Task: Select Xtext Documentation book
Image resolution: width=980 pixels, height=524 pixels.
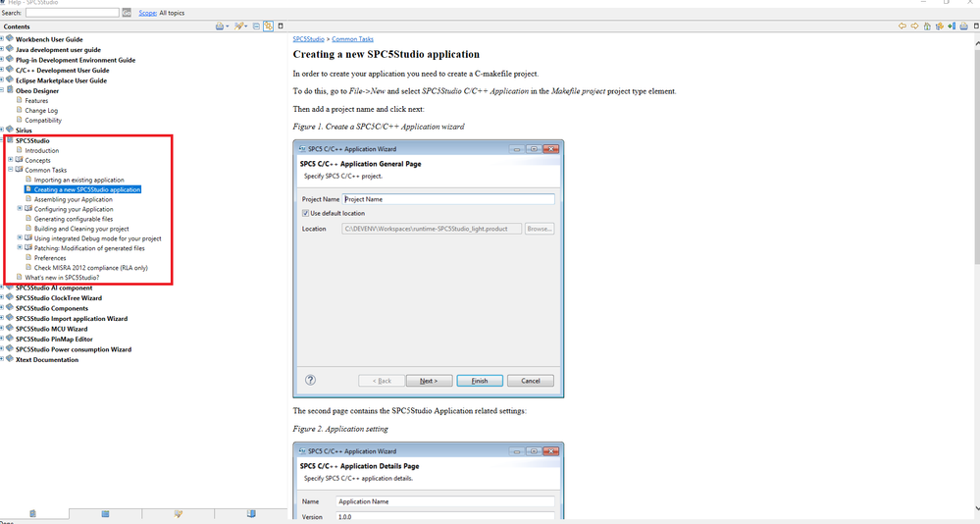Action: 47,360
